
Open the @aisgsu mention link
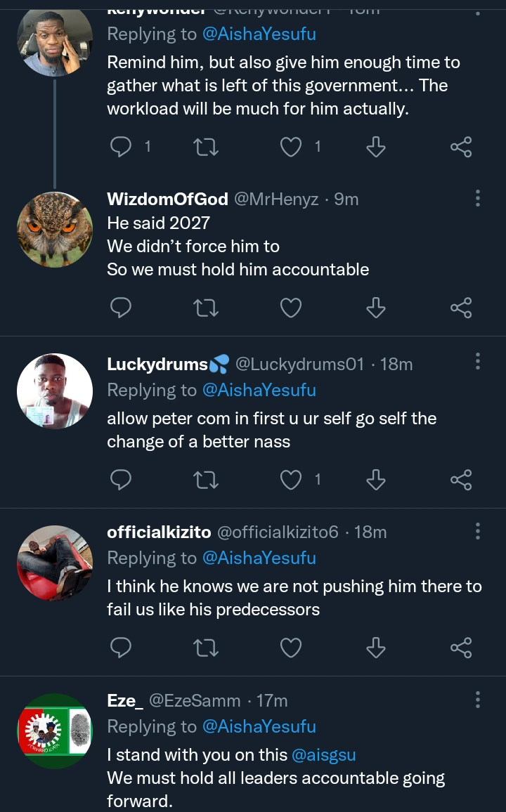(324, 755)
